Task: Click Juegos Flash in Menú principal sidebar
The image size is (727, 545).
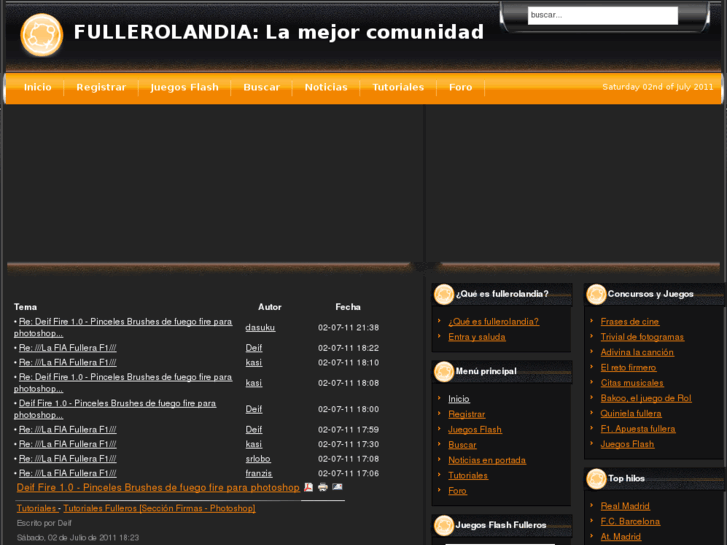Action: [x=475, y=430]
